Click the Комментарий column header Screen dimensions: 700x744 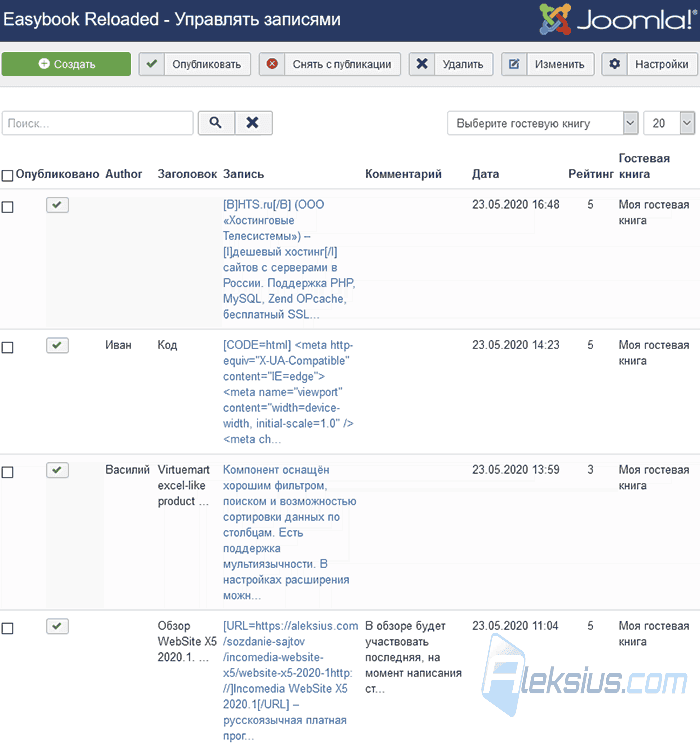pos(403,174)
